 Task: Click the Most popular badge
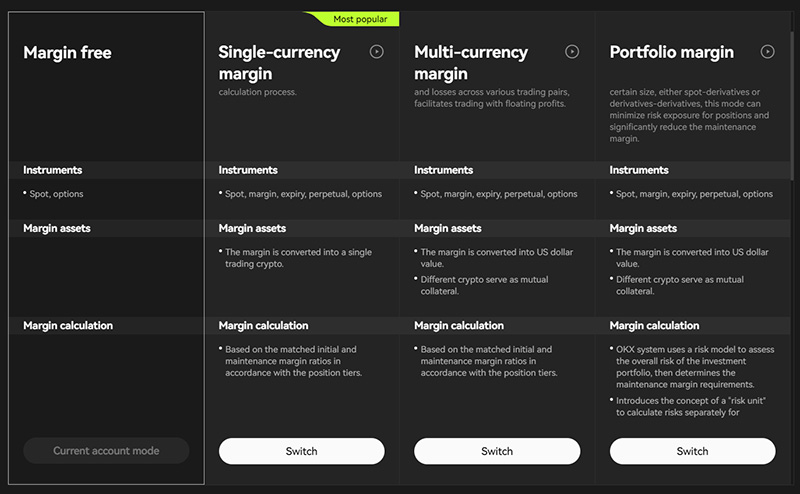click(x=352, y=19)
